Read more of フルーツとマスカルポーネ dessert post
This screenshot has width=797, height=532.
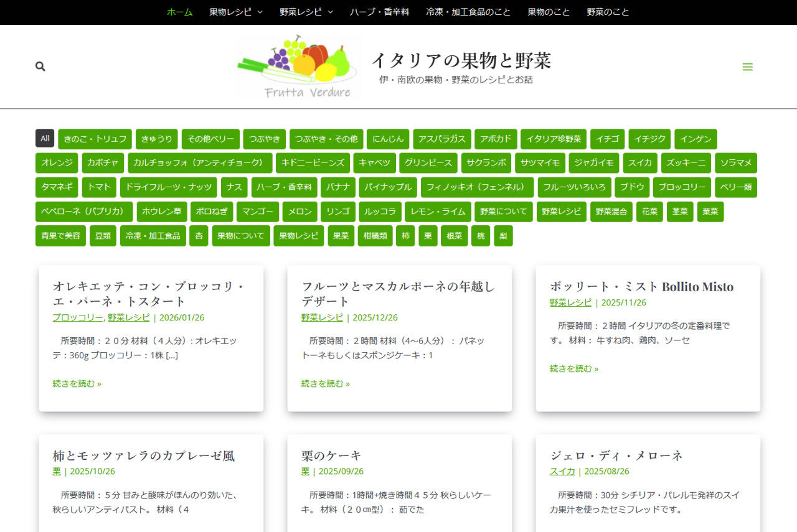tap(325, 384)
